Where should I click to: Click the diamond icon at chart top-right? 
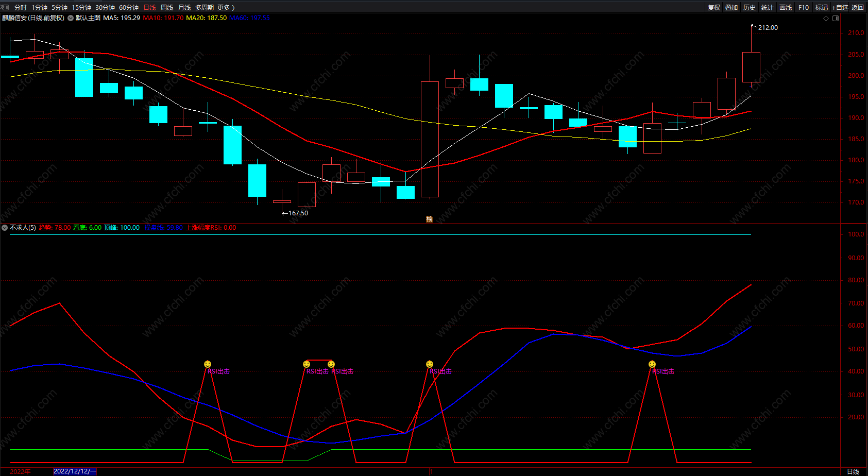tap(826, 18)
